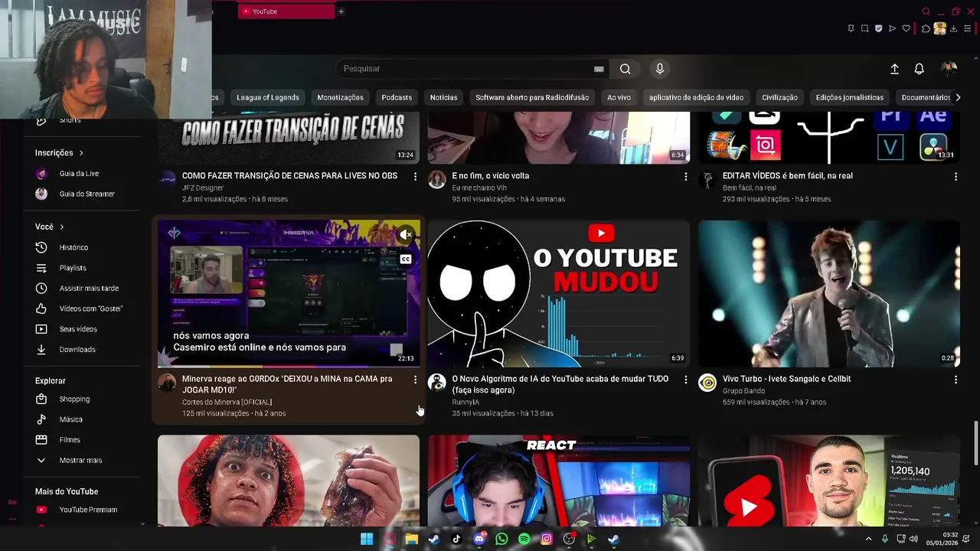The image size is (980, 551).
Task: Open the on-screen keyboard icon in the search box
Action: pos(599,69)
